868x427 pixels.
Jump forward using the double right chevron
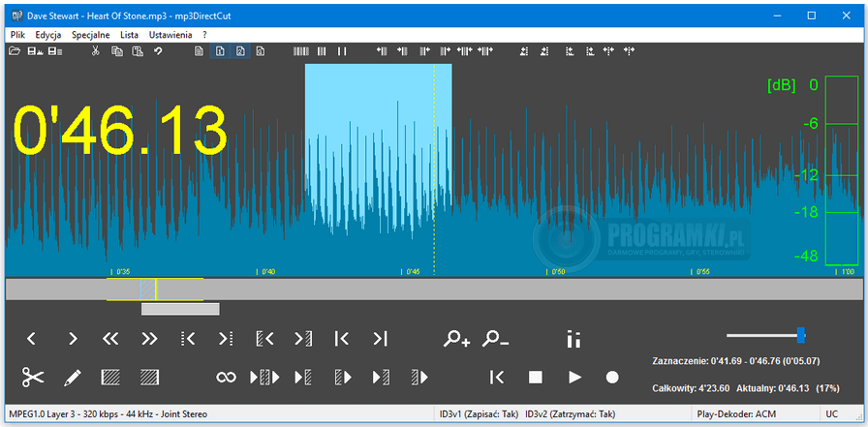[149, 339]
